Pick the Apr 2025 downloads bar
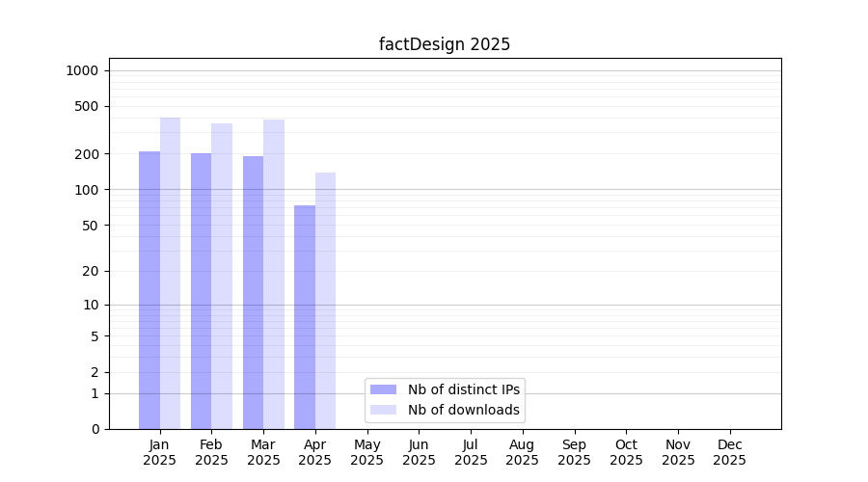This screenshot has width=868, height=482. tap(325, 300)
